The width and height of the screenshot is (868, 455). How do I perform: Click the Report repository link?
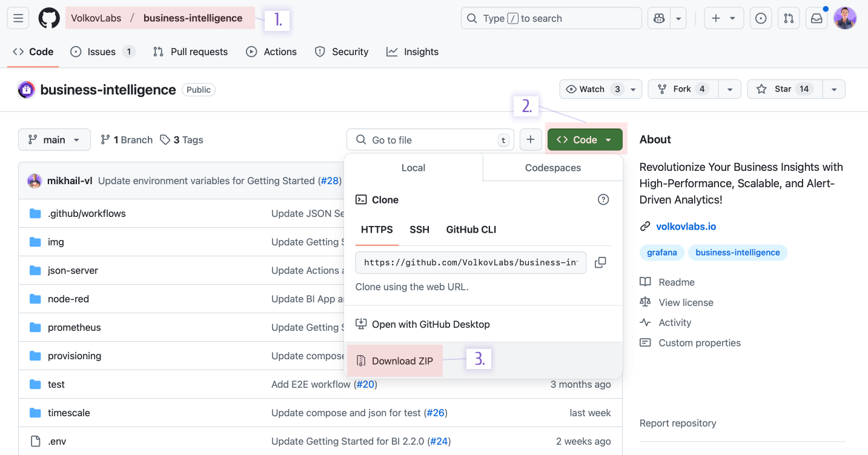click(678, 423)
